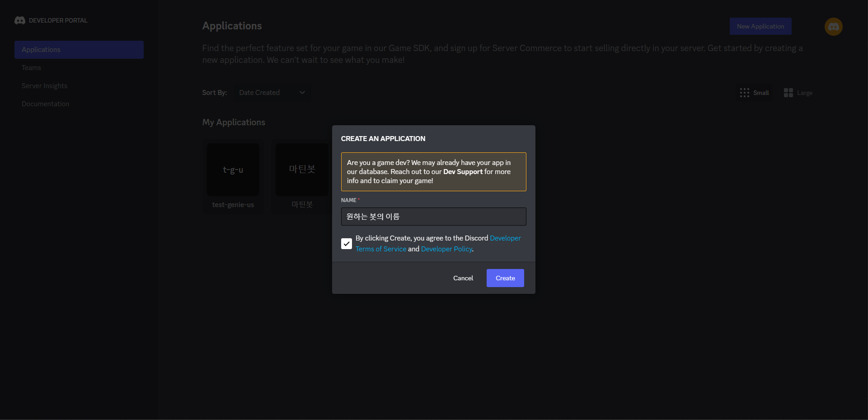The width and height of the screenshot is (868, 420).
Task: Open the user avatar menu
Action: point(833,27)
